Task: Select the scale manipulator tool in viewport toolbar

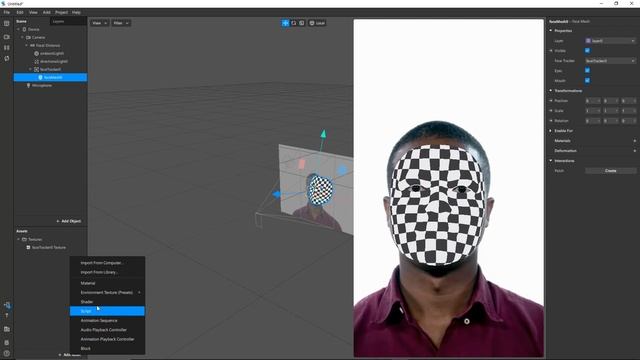Action: click(302, 23)
